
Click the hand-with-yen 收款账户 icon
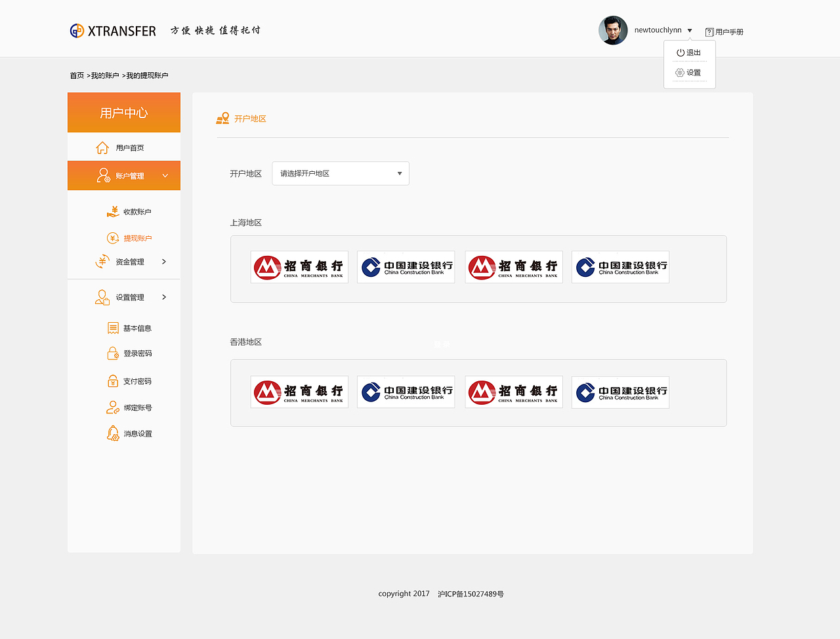point(113,212)
